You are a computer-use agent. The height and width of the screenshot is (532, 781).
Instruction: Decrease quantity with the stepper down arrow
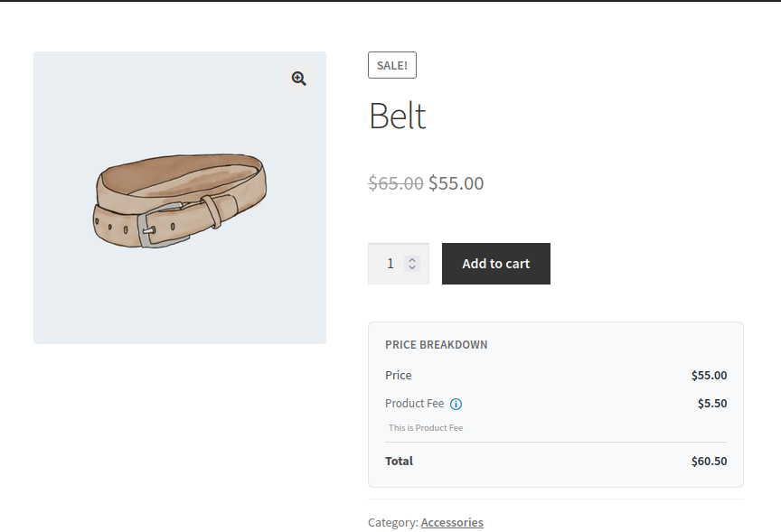click(412, 267)
